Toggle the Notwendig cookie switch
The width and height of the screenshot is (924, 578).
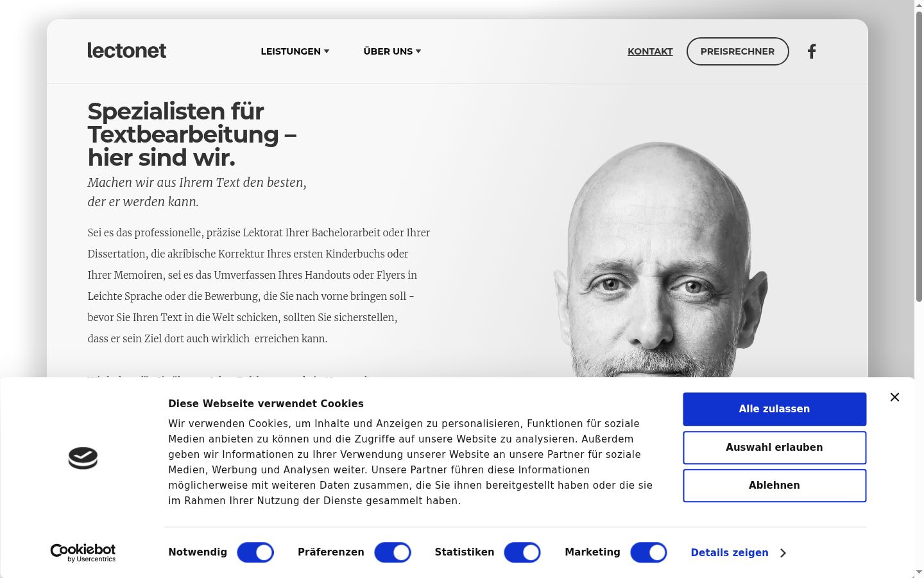[x=255, y=552]
